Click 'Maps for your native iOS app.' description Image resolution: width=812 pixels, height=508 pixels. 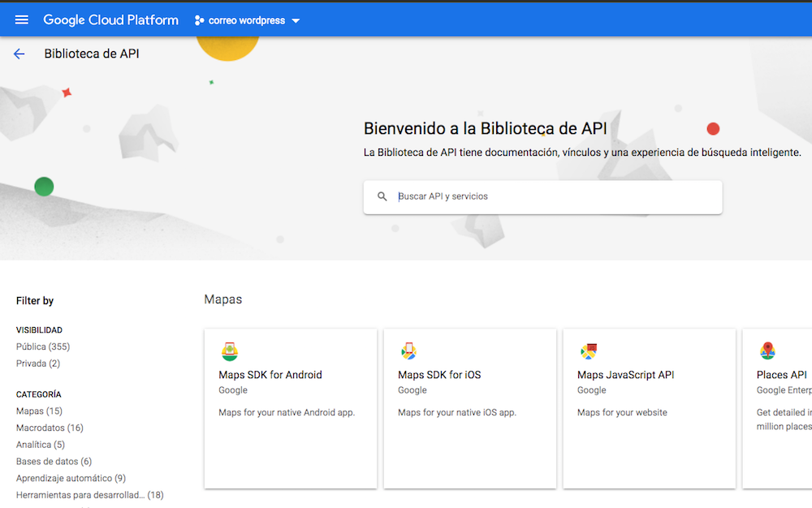456,413
